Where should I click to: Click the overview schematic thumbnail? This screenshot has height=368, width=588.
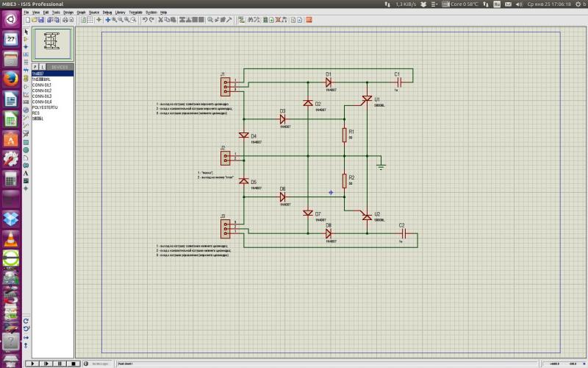tap(52, 43)
